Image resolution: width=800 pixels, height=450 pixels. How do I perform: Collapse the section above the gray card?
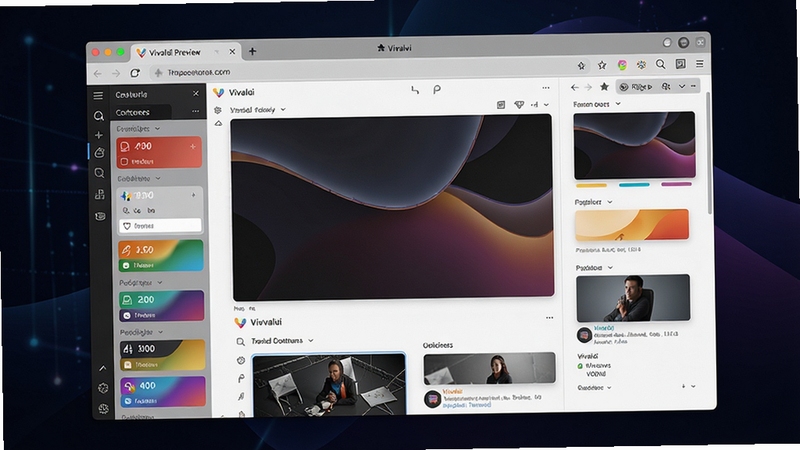[x=158, y=179]
